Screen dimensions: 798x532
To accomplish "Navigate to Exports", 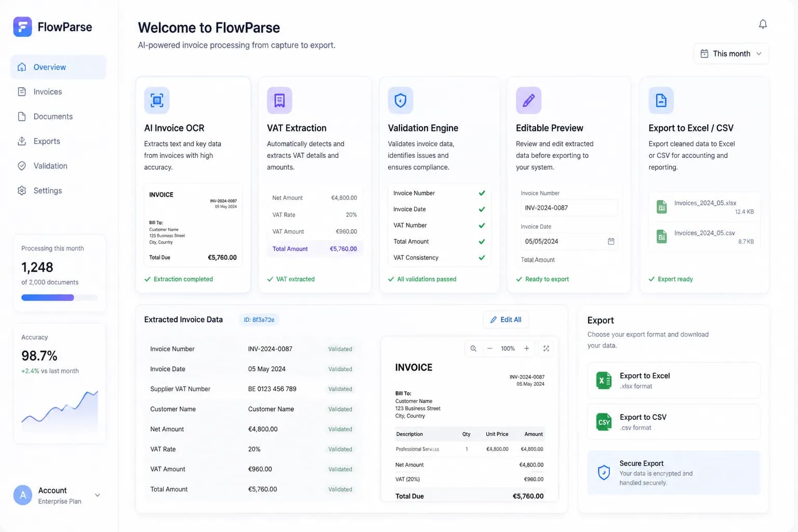I will (58, 141).
